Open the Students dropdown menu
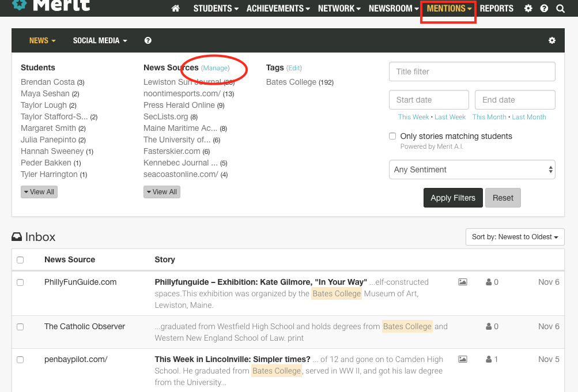 (216, 9)
